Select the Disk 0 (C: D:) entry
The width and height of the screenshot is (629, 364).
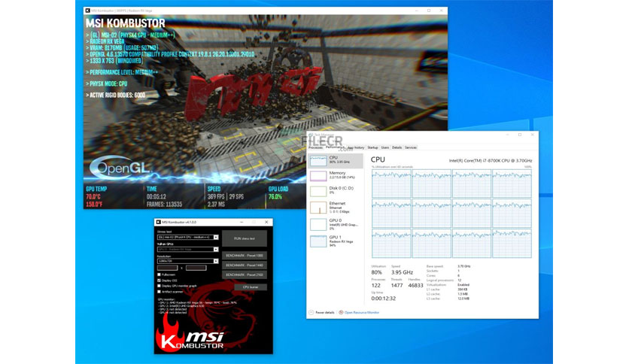point(336,190)
